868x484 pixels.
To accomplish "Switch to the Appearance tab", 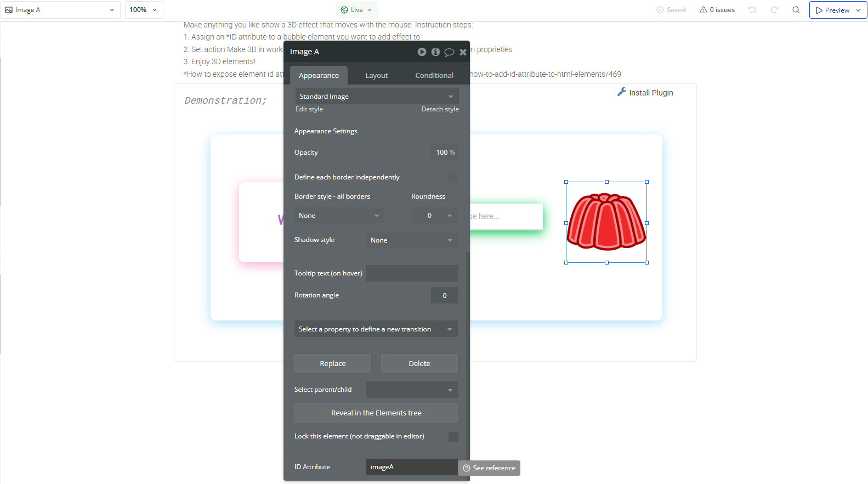I will click(x=319, y=75).
